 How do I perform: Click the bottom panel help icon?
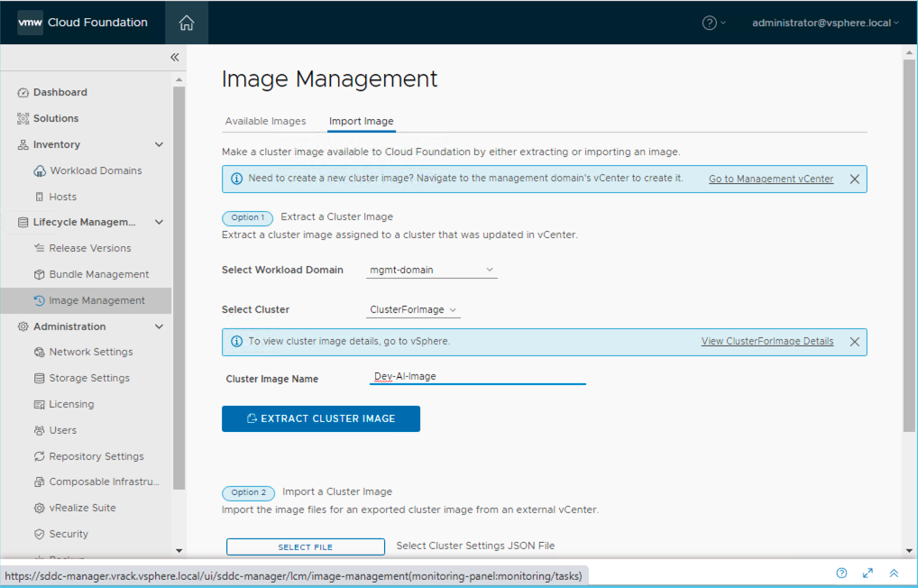[x=841, y=573]
